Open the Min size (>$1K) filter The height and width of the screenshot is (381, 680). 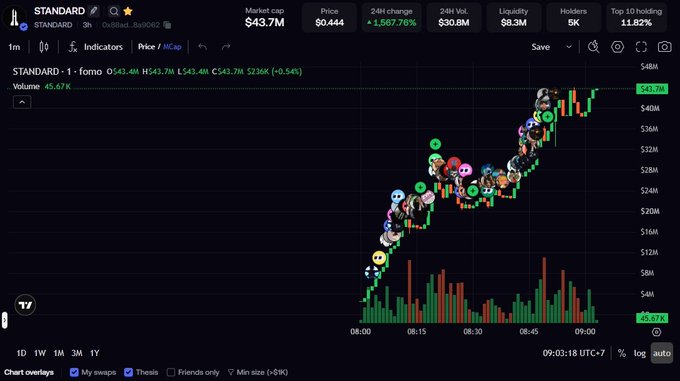pyautogui.click(x=258, y=372)
